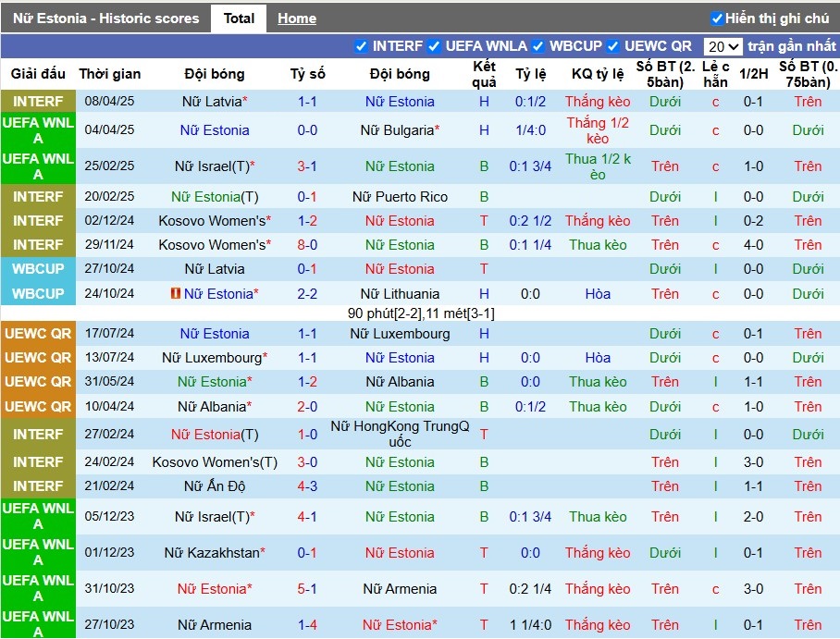Click the 4-0 half-time score
Viewport: 840px width, 639px height.
tap(753, 245)
